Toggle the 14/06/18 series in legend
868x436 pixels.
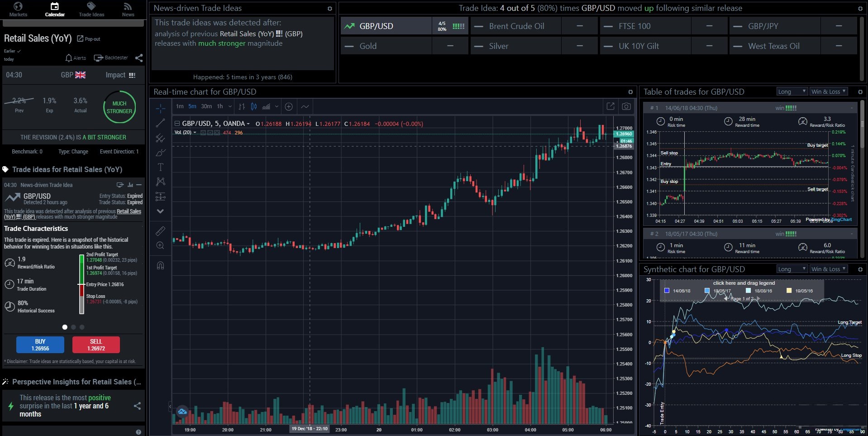[667, 291]
